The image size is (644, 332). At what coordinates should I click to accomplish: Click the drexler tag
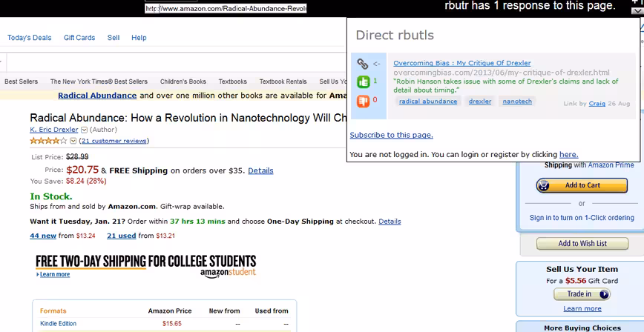480,101
